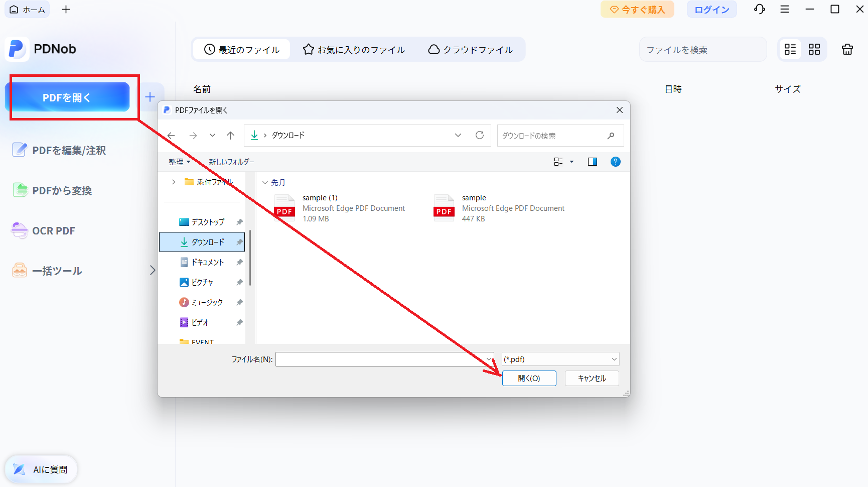Image resolution: width=868 pixels, height=487 pixels.
Task: Click the trash bin icon
Action: coord(847,49)
